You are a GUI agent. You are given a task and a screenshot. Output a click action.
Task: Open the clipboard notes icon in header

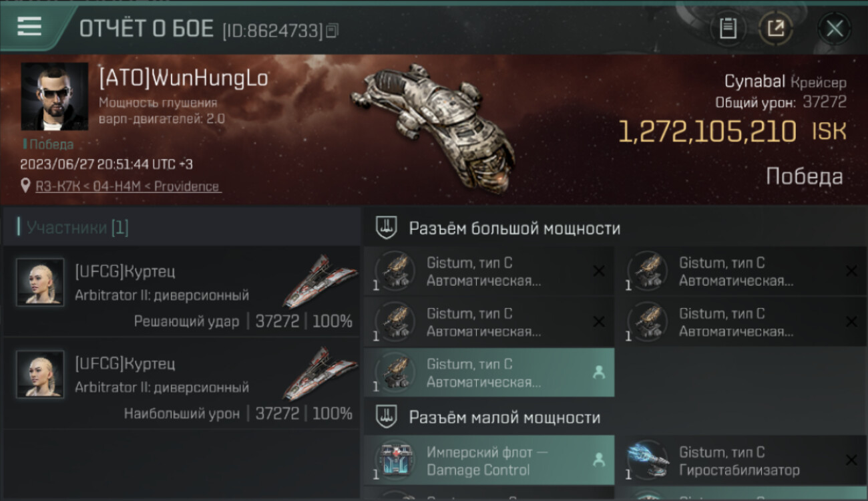pos(728,29)
